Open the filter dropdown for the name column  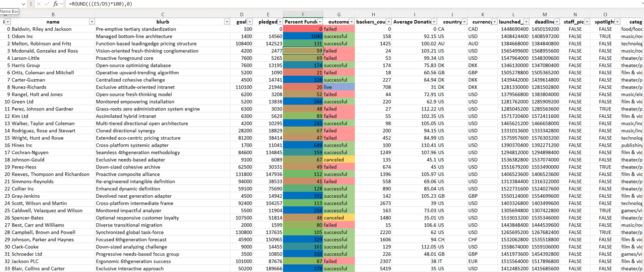tap(92, 22)
